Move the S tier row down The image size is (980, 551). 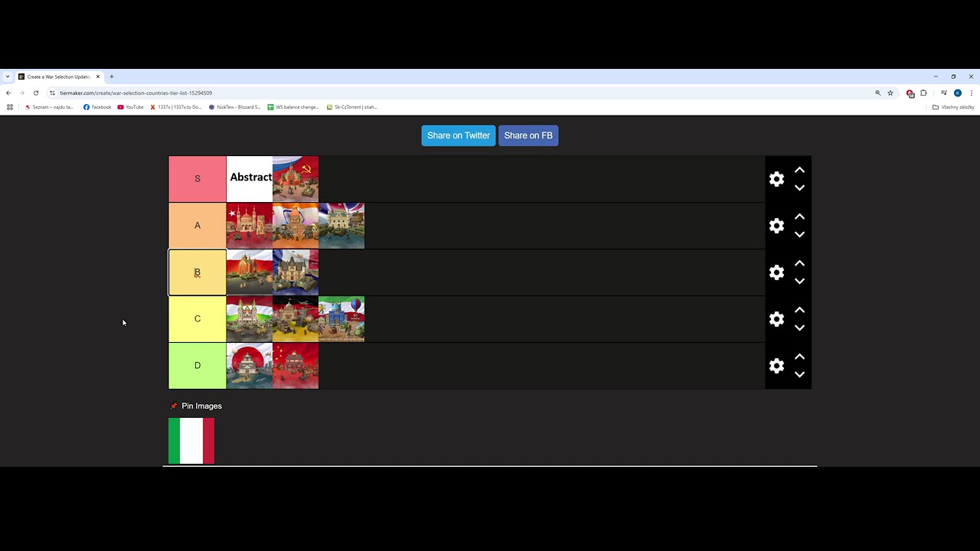pyautogui.click(x=799, y=187)
